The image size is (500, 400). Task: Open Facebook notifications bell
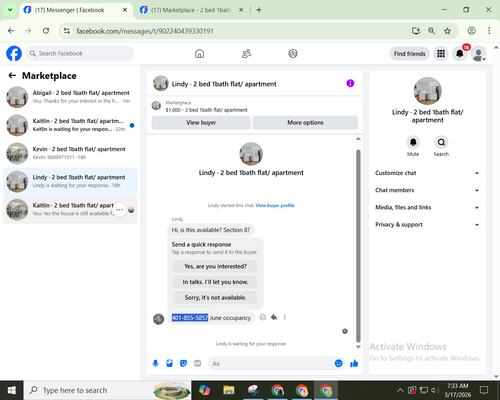click(x=460, y=54)
